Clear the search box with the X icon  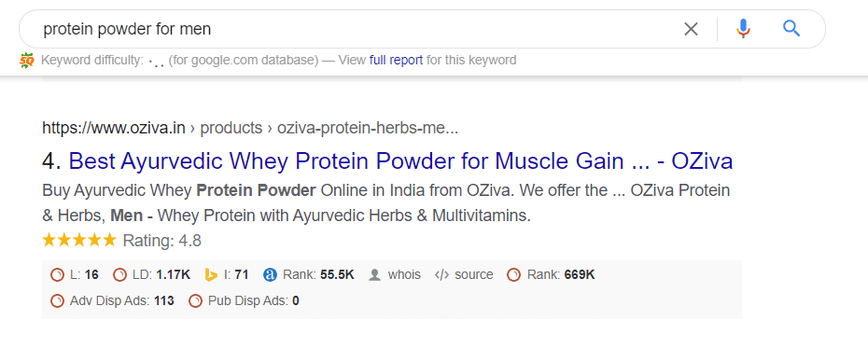click(x=691, y=29)
